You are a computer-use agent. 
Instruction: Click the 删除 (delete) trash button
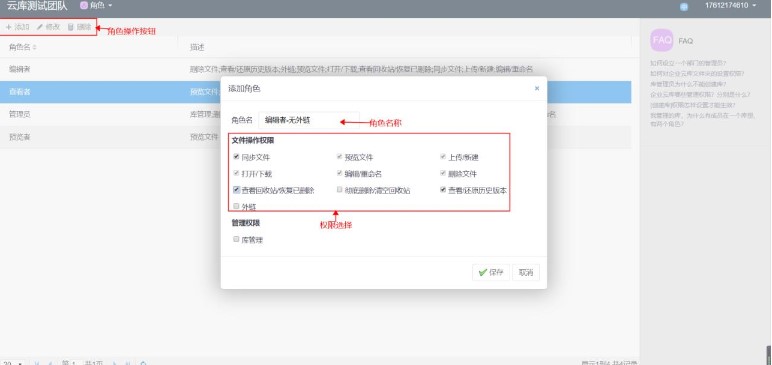click(x=79, y=27)
